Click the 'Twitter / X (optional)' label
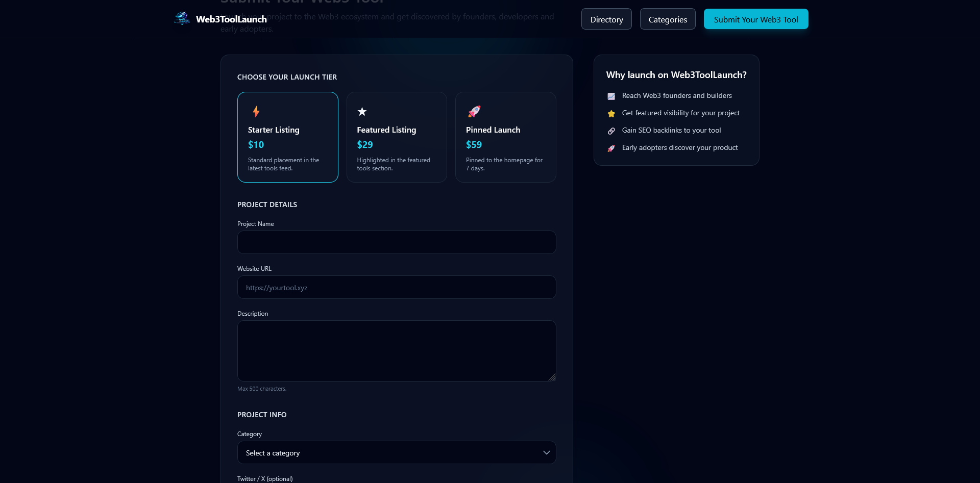Screen dimensions: 980x483 pyautogui.click(x=265, y=478)
